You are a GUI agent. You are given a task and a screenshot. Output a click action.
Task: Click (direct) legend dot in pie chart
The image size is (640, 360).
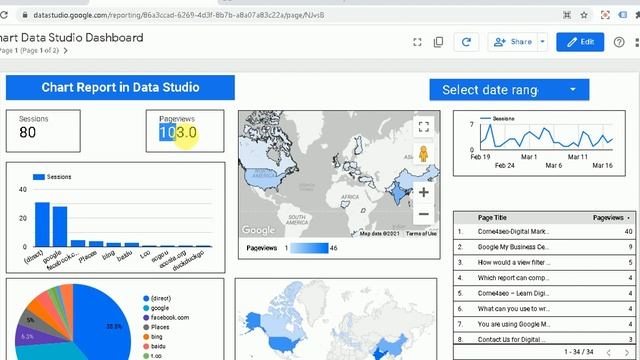tap(146, 298)
